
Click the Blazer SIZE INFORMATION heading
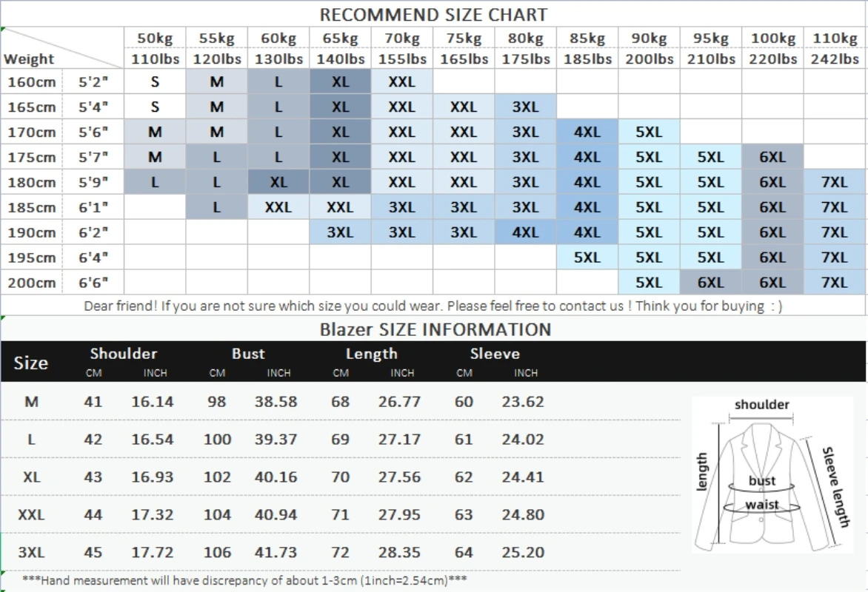click(435, 330)
